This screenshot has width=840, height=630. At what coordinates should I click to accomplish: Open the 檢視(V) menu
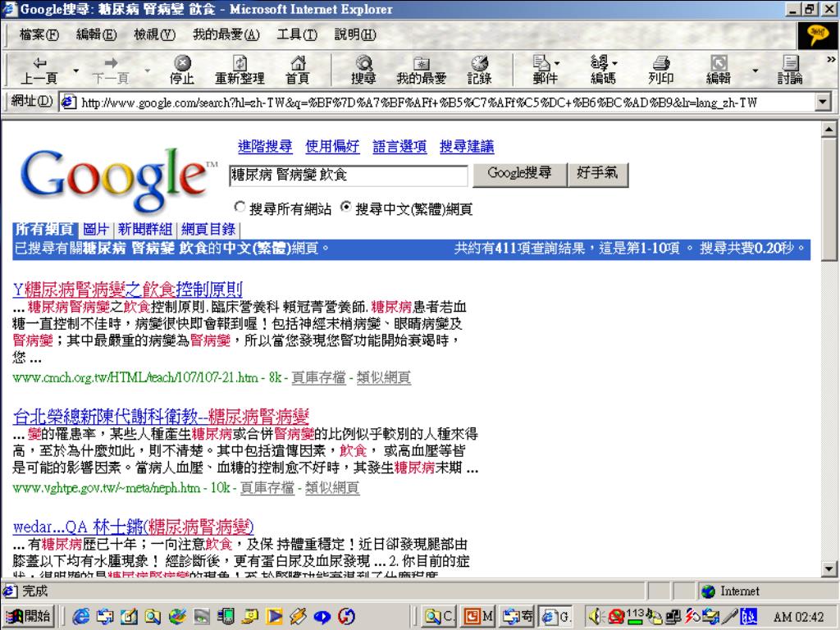point(155,34)
